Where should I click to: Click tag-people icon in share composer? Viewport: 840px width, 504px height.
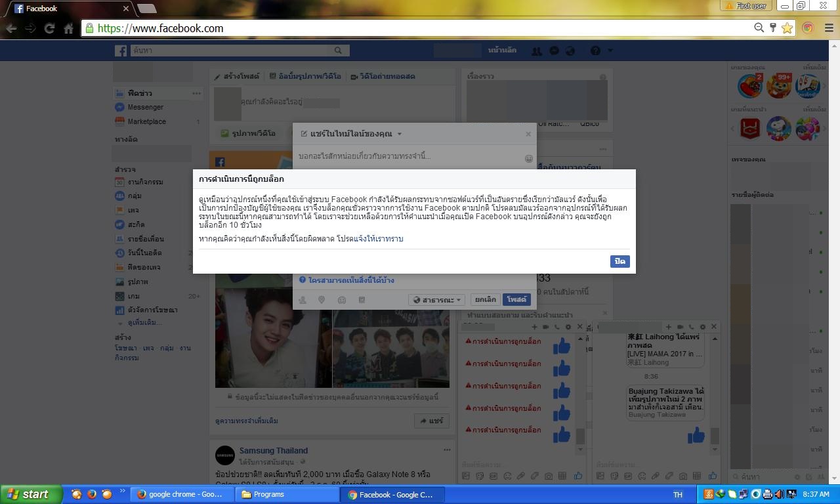point(302,300)
